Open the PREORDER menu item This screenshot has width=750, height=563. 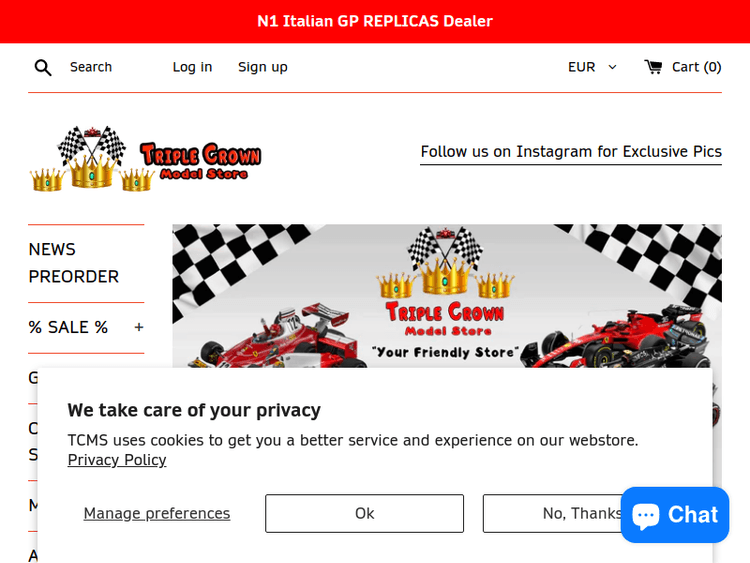[x=74, y=276]
